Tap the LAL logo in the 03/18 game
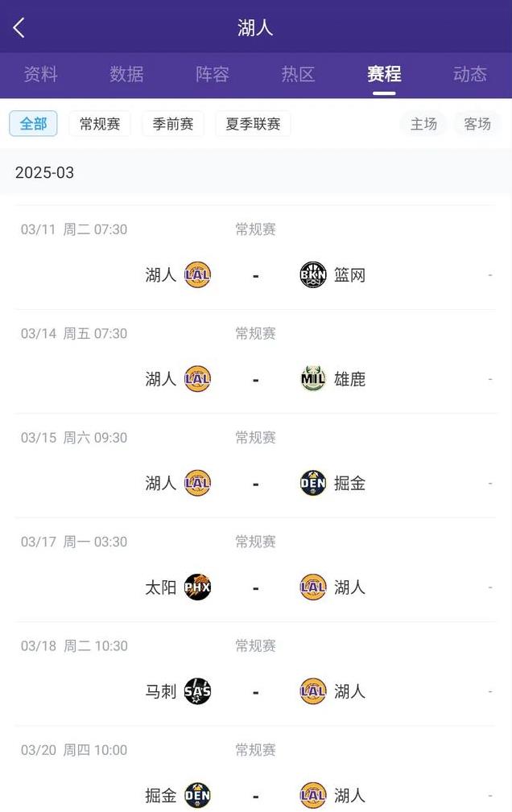 pyautogui.click(x=313, y=691)
